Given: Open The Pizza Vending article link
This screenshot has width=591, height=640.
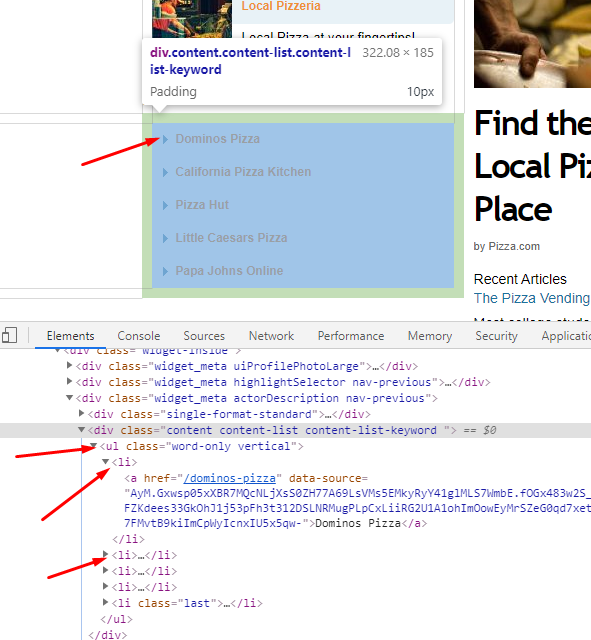Looking at the screenshot, I should click(x=532, y=298).
